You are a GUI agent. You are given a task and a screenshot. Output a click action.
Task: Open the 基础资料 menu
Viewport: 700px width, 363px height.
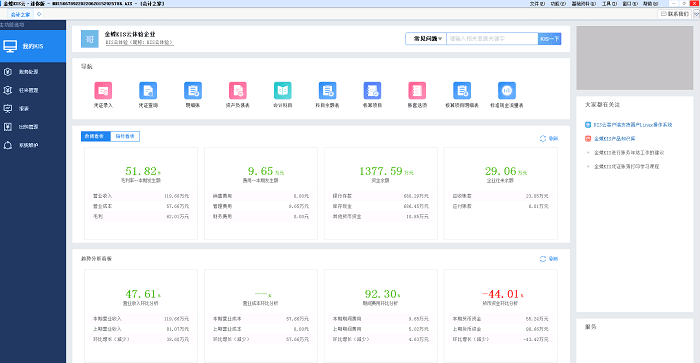pyautogui.click(x=583, y=4)
